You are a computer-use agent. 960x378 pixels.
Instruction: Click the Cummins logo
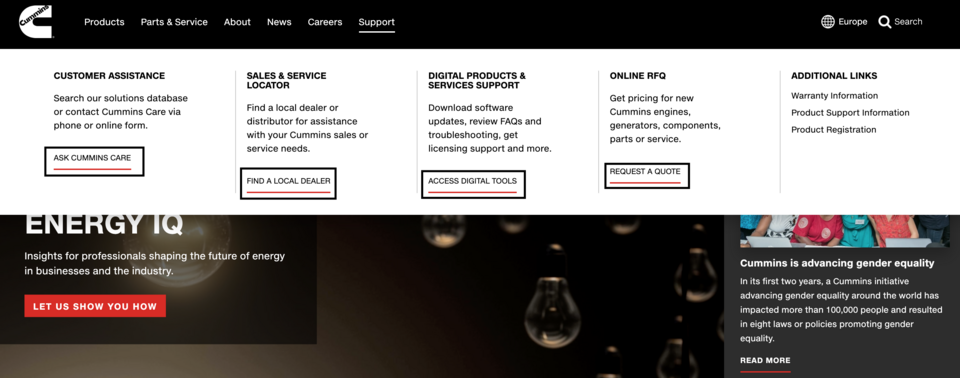(x=36, y=21)
